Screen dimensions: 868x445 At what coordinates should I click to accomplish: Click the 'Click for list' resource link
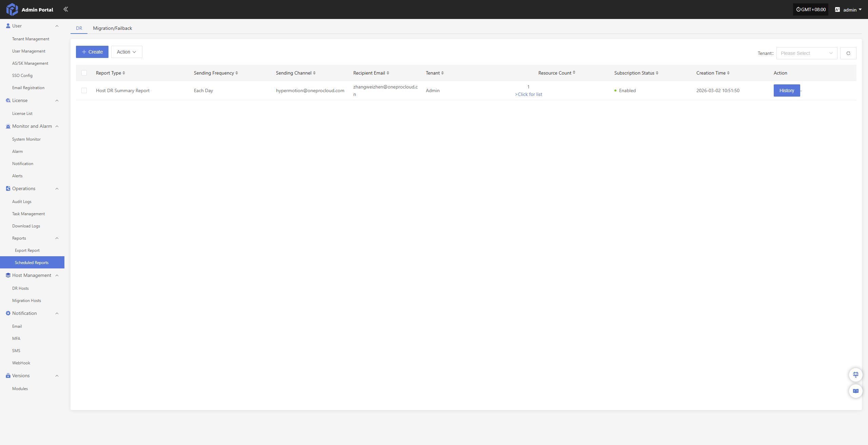point(529,94)
